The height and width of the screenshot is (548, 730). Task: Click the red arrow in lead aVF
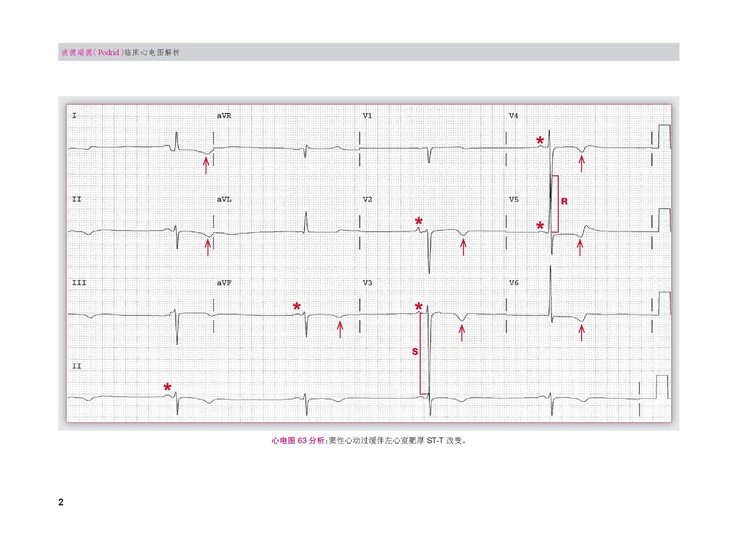(x=340, y=329)
